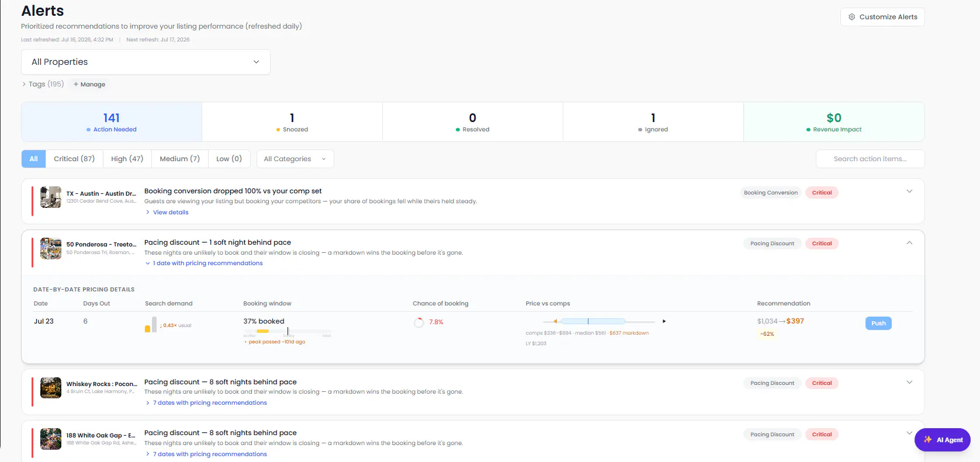Open the Customize Alerts settings
The width and height of the screenshot is (980, 462).
pos(882,17)
